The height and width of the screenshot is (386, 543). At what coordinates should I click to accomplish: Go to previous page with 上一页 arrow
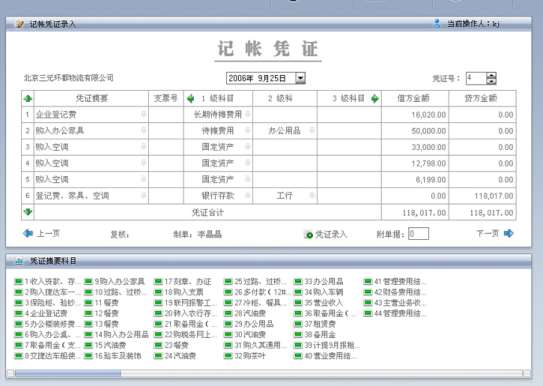pyautogui.click(x=28, y=233)
